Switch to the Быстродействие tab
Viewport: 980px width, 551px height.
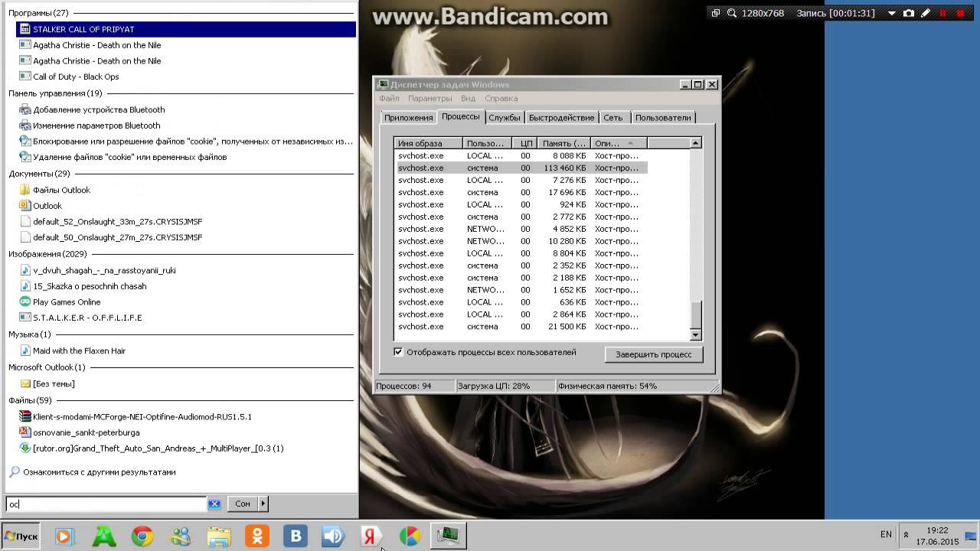point(561,117)
